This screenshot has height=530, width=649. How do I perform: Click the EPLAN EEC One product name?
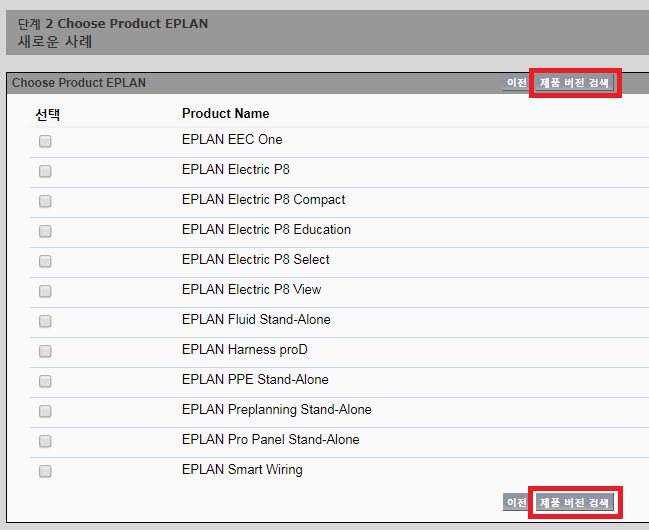pyautogui.click(x=232, y=140)
